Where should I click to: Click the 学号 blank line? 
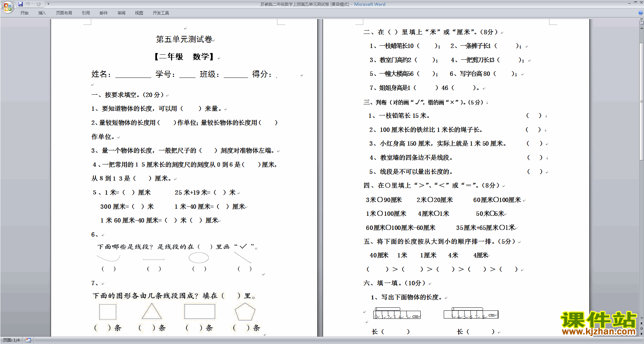click(x=187, y=75)
